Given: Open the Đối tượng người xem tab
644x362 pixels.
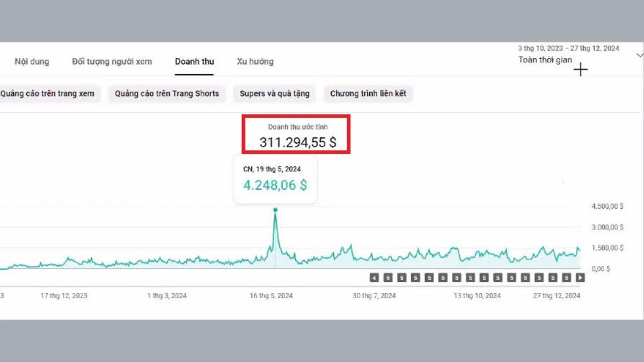Looking at the screenshot, I should (x=111, y=62).
